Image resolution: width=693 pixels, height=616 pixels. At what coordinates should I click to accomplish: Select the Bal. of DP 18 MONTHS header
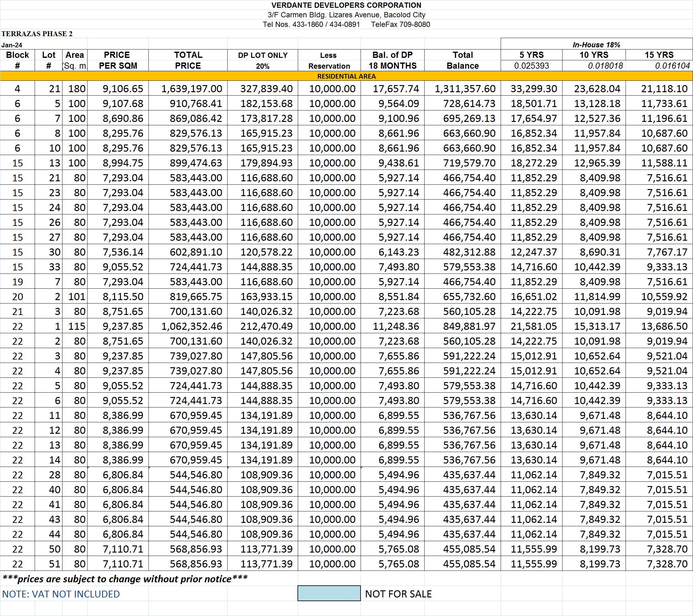(x=393, y=60)
